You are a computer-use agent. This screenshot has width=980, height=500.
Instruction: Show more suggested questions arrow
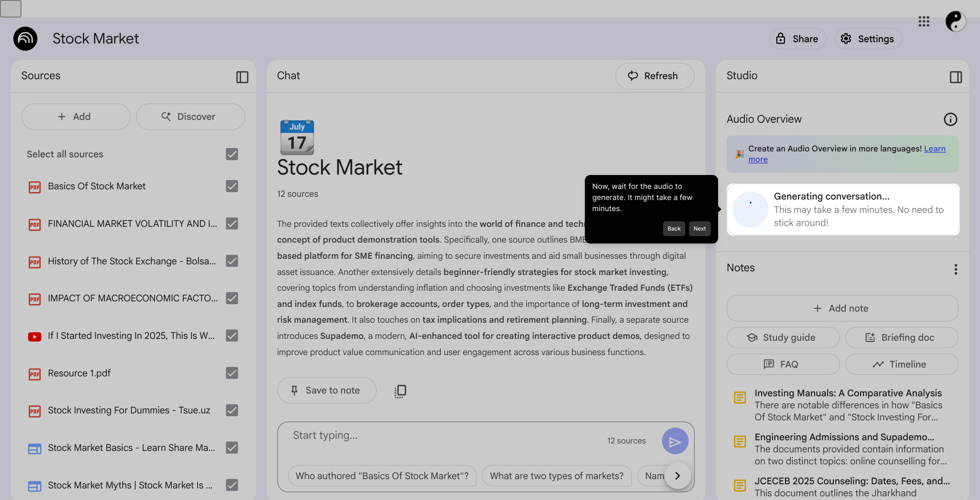678,475
